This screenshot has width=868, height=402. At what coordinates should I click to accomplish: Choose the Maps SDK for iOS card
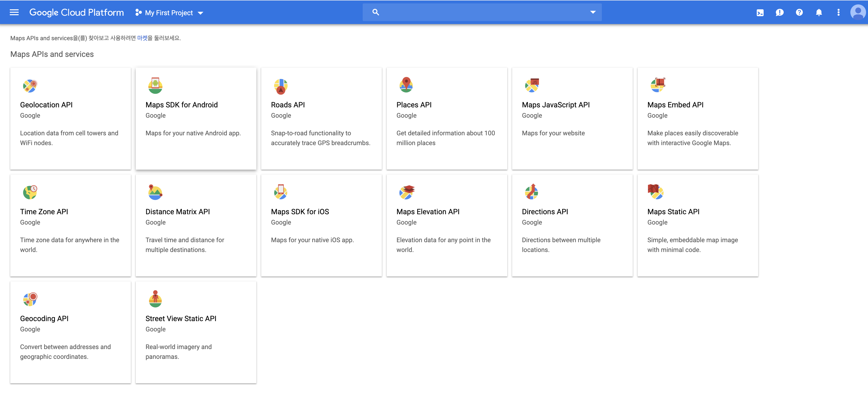pyautogui.click(x=321, y=226)
